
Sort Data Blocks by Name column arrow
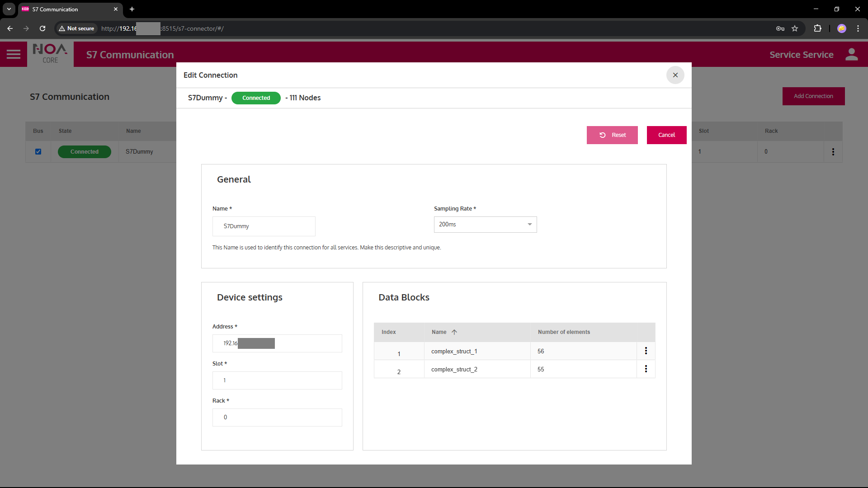click(454, 332)
